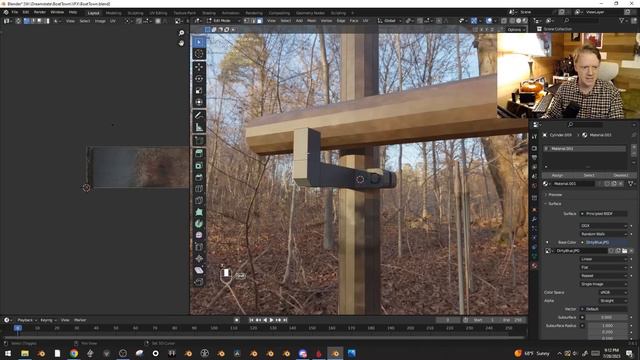Enable edge select mode in viewport header
This screenshot has height=360, width=640.
(253, 21)
